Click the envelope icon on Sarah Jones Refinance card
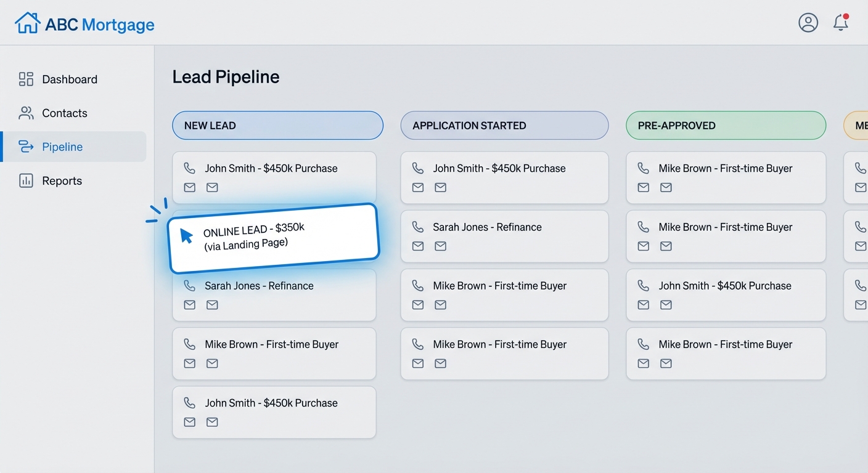The image size is (868, 473). coord(189,304)
